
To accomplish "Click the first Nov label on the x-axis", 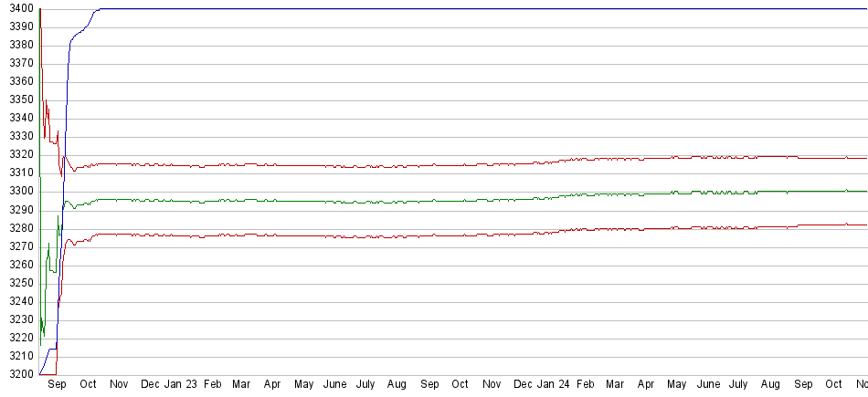I will tap(119, 385).
